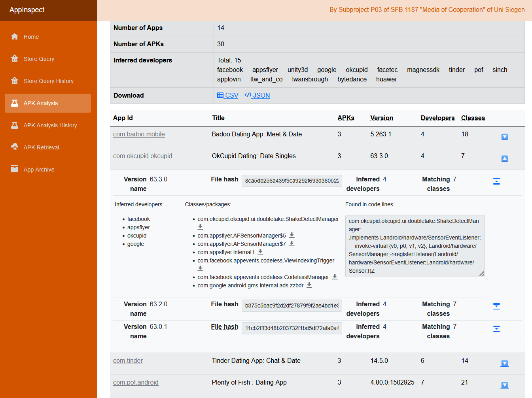Open Store Query History page
Screen dimensions: 532x398
click(x=48, y=81)
